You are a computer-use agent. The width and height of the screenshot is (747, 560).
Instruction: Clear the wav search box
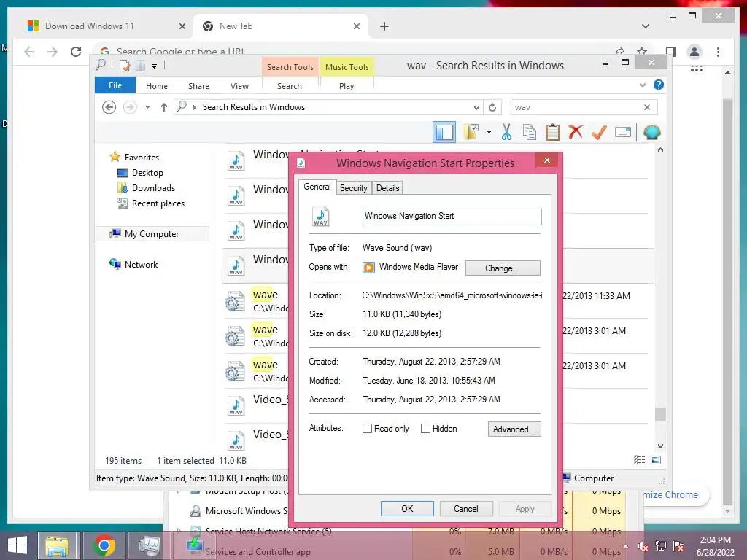(647, 107)
